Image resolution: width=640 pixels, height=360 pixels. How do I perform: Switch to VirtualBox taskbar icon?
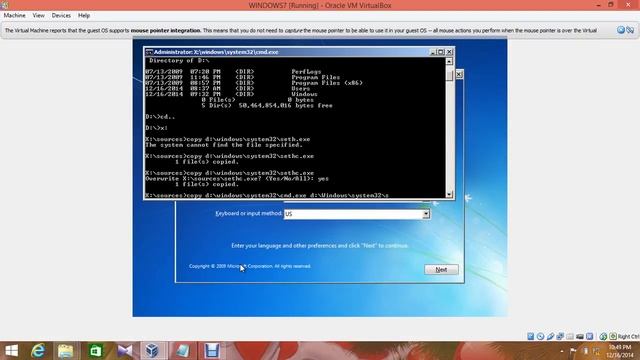pos(153,351)
